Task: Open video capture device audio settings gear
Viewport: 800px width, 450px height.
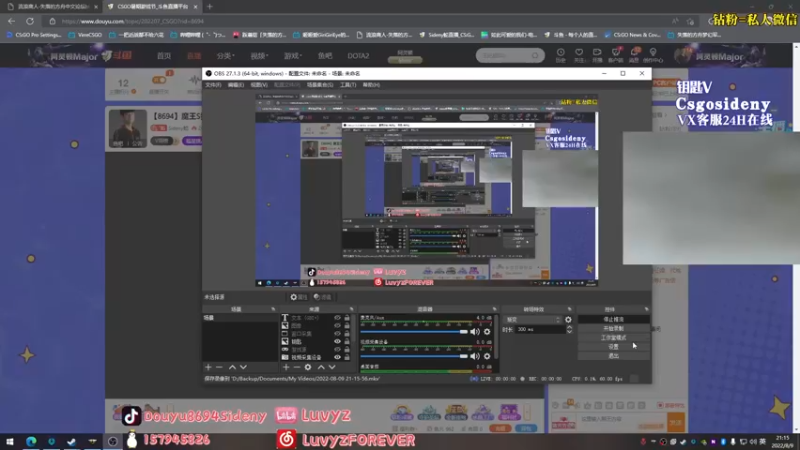Action: pyautogui.click(x=487, y=356)
